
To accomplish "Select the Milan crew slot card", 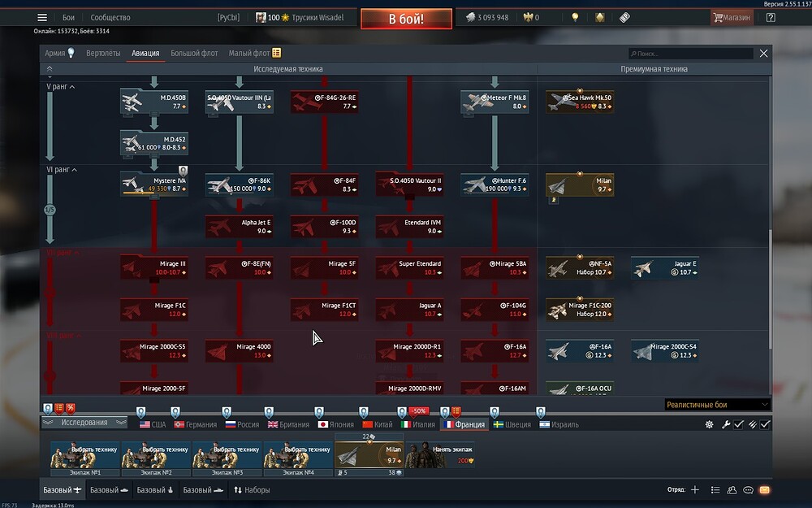I will click(369, 454).
